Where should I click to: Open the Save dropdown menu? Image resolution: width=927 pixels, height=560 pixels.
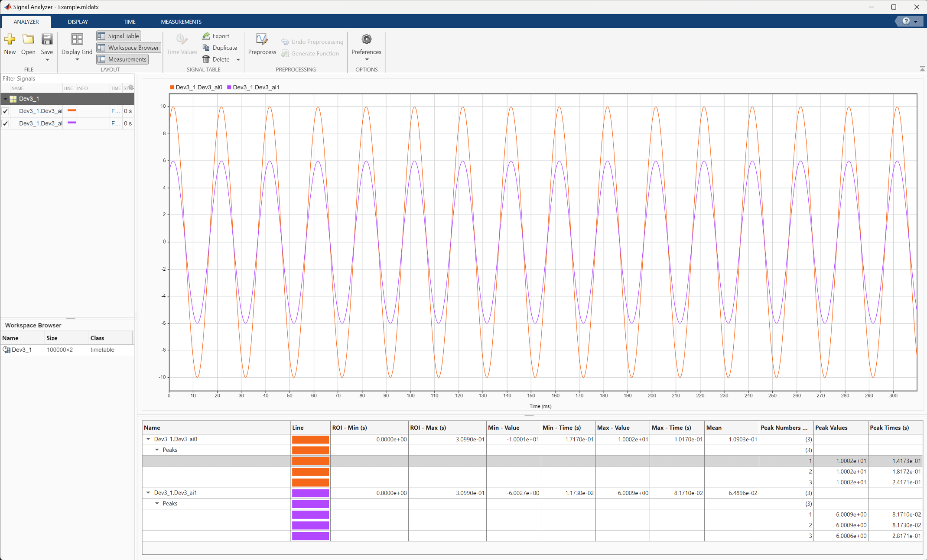[46, 60]
